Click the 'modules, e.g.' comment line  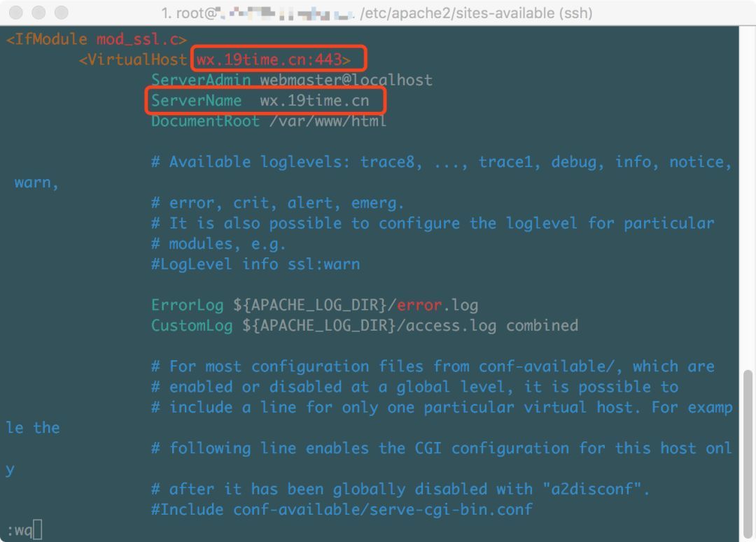(218, 244)
